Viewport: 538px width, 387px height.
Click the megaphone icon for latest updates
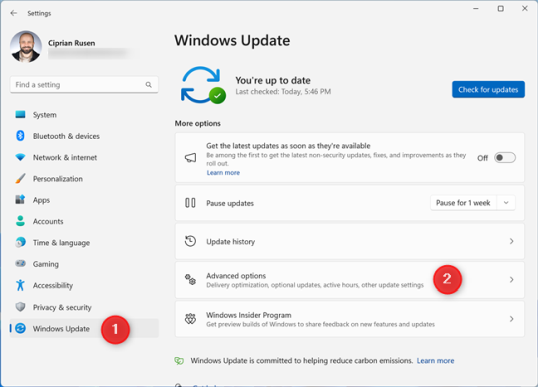pos(190,157)
